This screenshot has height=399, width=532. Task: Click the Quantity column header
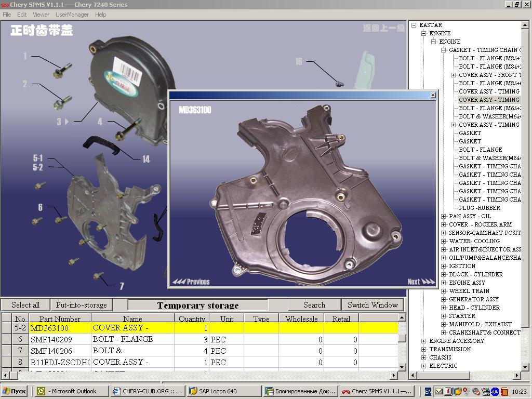[192, 318]
